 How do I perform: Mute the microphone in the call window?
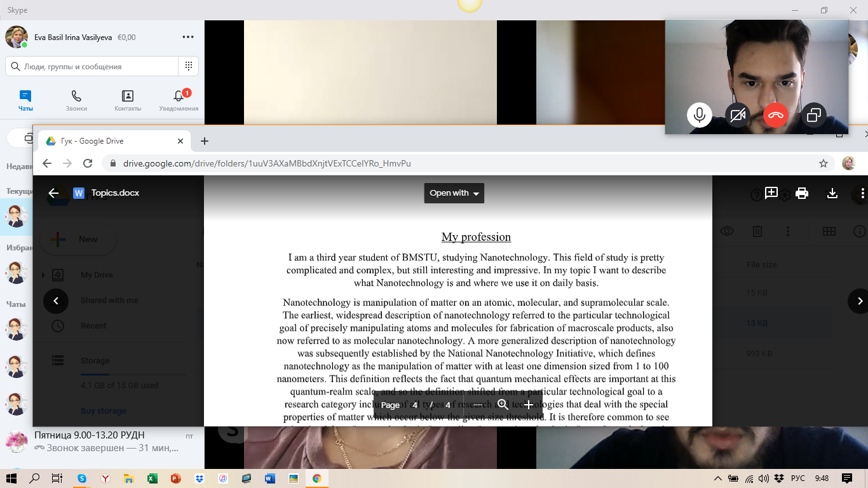pos(700,115)
